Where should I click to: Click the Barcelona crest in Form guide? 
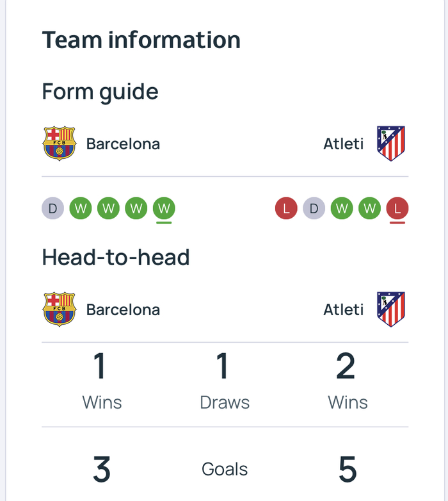[x=59, y=144]
